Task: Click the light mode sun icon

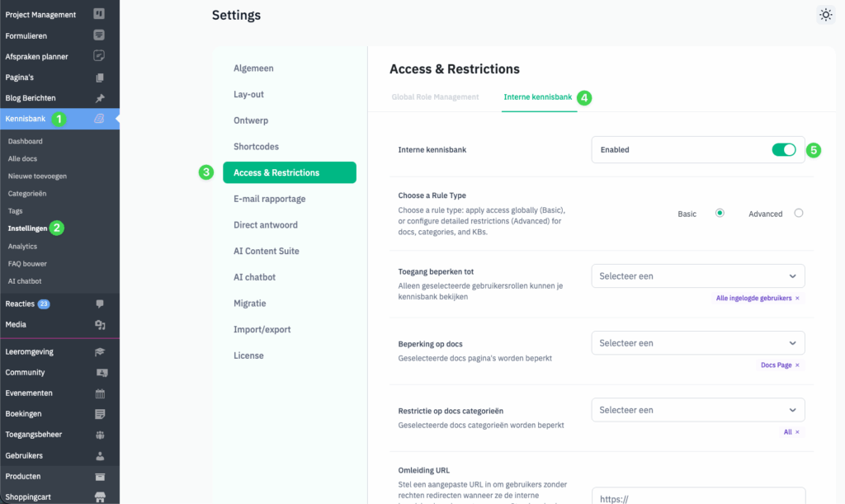Action: (825, 15)
